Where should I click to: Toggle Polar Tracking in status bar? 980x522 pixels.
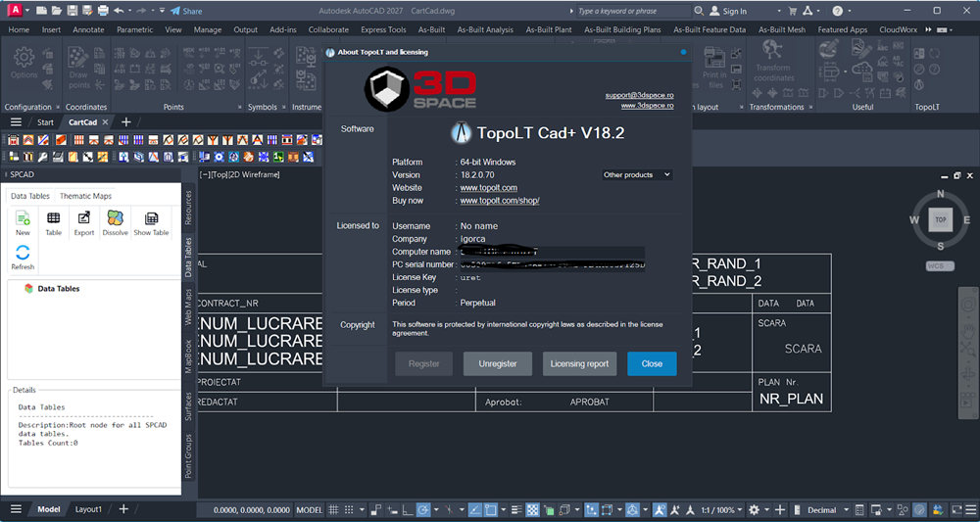(x=423, y=509)
